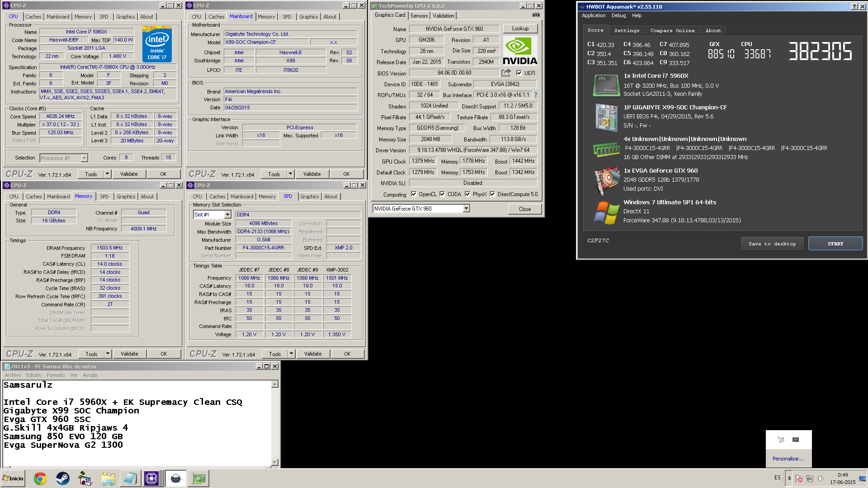Expand Tools arrow in CPU-Z Mainboard window
Viewport: 868px width, 488px height.
point(290,174)
